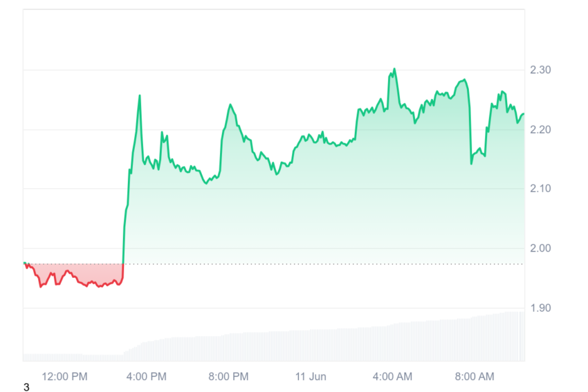The image size is (588, 392).
Task: Click the sharp spike peak near 4:00 PM
Action: (x=140, y=95)
